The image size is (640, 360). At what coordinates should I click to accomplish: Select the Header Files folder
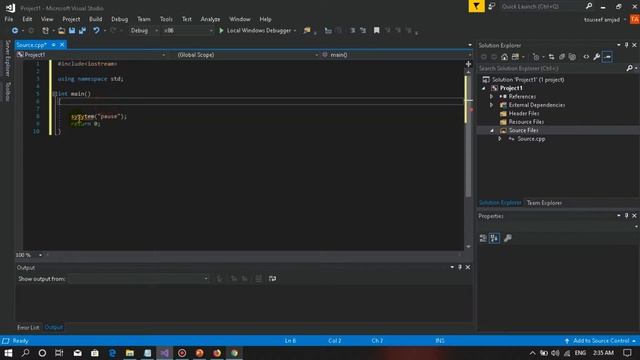(524, 113)
